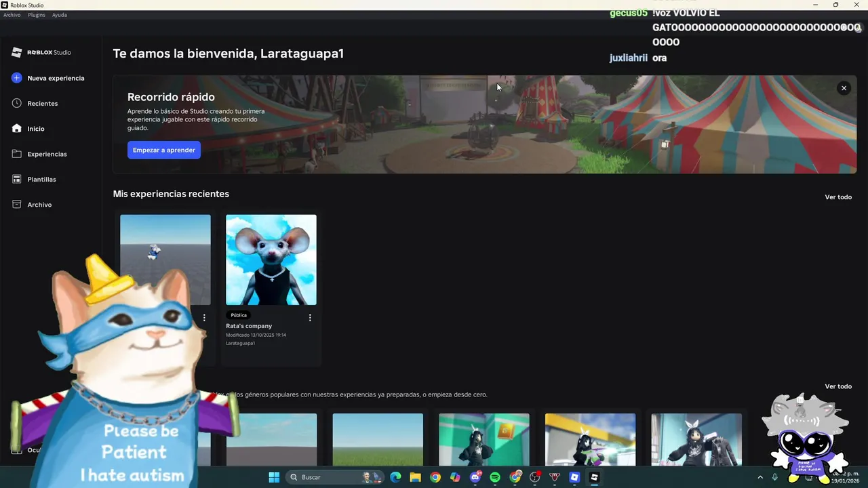Click the Empezar a aprender button
The image size is (868, 488).
(x=164, y=150)
